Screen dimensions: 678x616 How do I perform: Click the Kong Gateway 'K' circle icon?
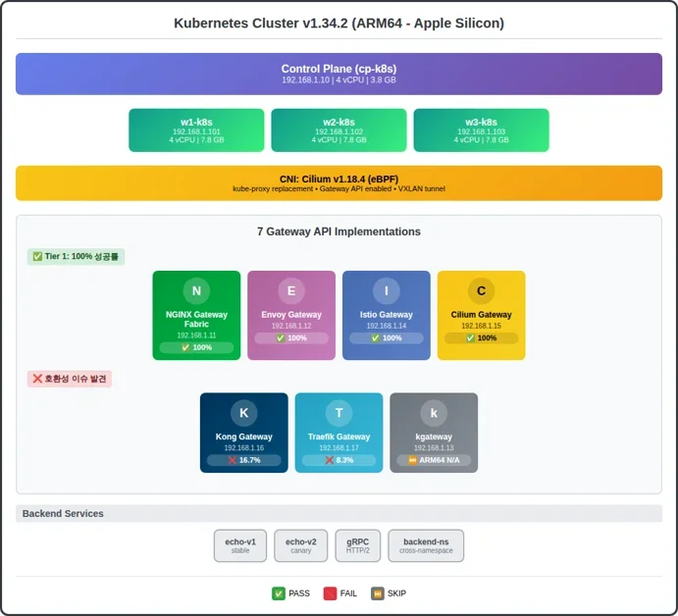pos(244,413)
